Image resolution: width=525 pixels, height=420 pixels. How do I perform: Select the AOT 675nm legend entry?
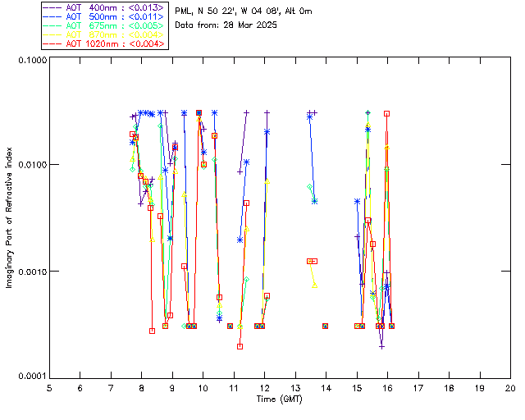pos(104,25)
